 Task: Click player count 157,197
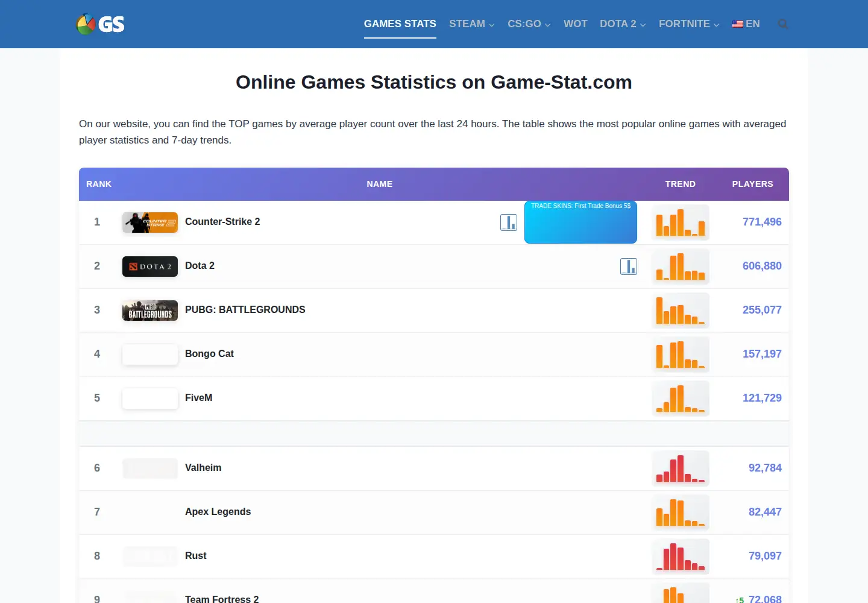tap(762, 354)
